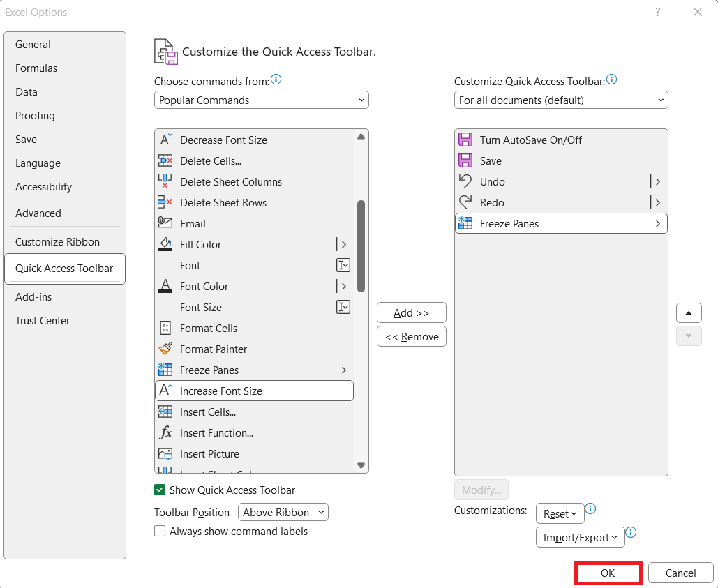Go to the Advanced options category
Viewport: 718px width, 588px height.
click(65, 213)
